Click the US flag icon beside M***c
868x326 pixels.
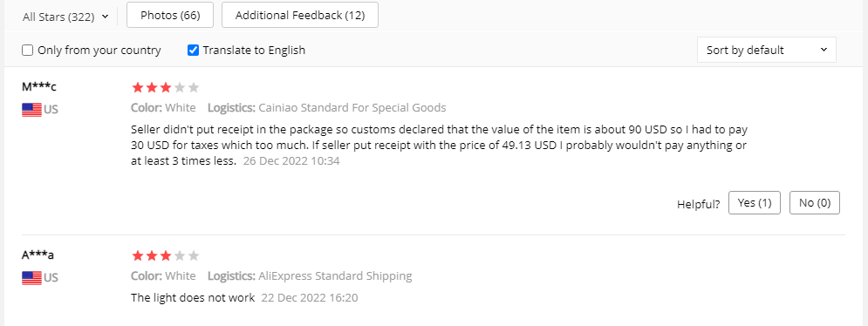click(31, 110)
